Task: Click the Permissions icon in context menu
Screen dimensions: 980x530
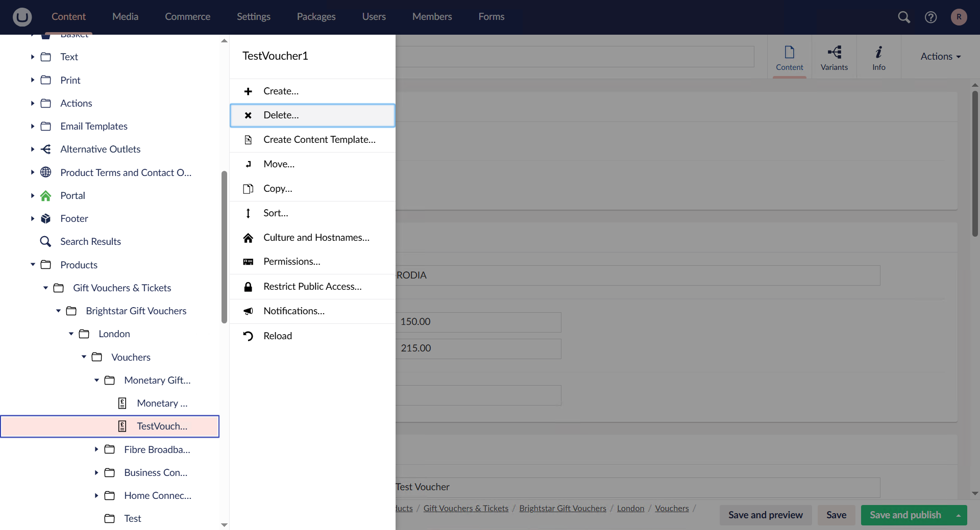Action: pos(248,262)
